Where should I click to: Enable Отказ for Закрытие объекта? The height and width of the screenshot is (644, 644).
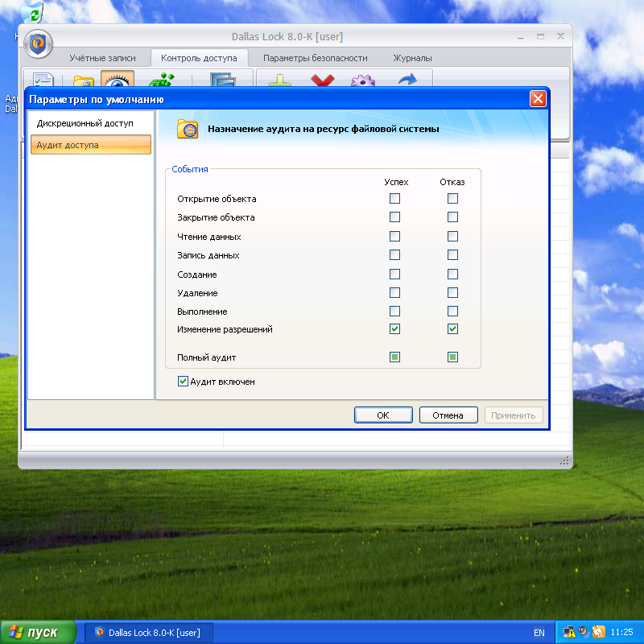coord(452,217)
